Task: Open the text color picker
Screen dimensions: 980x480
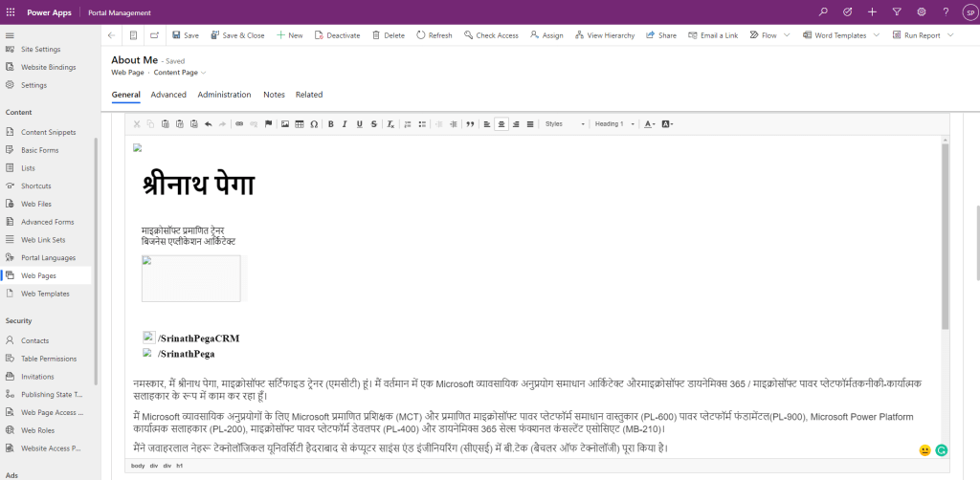Action: pyautogui.click(x=650, y=124)
